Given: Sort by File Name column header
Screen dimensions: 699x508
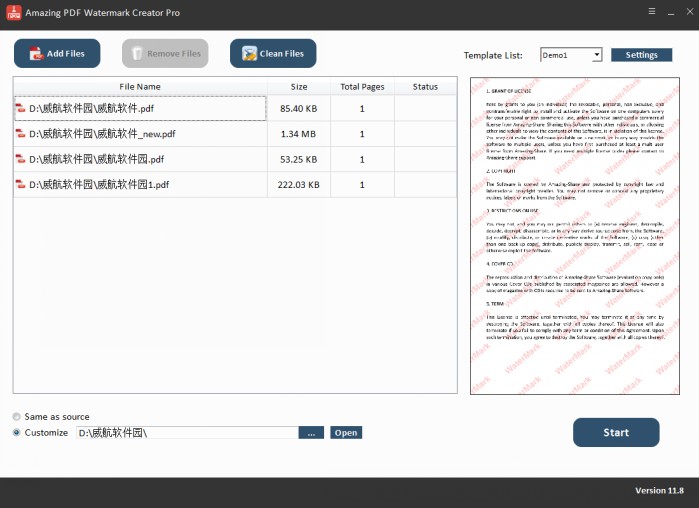Looking at the screenshot, I should [x=140, y=86].
